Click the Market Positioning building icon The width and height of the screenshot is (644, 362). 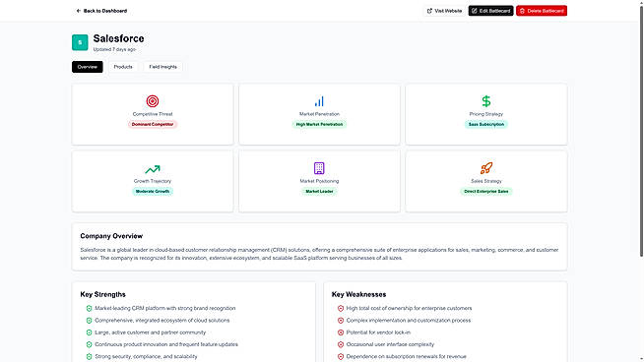click(319, 168)
